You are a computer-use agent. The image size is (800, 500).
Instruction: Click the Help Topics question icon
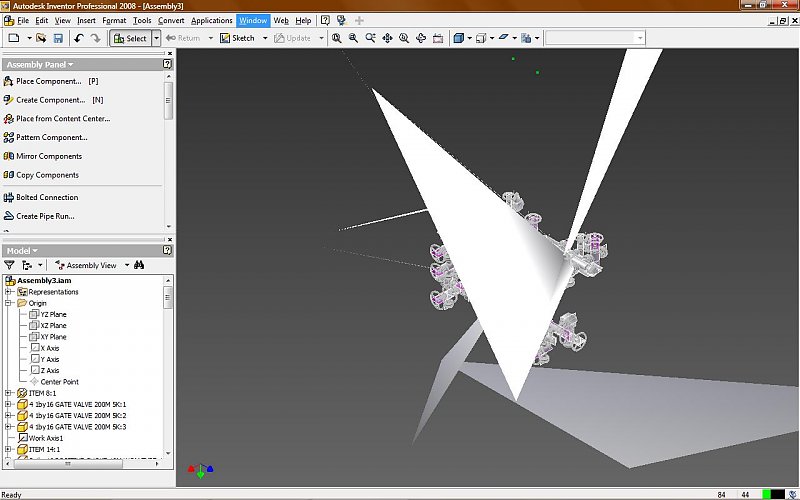(x=325, y=20)
